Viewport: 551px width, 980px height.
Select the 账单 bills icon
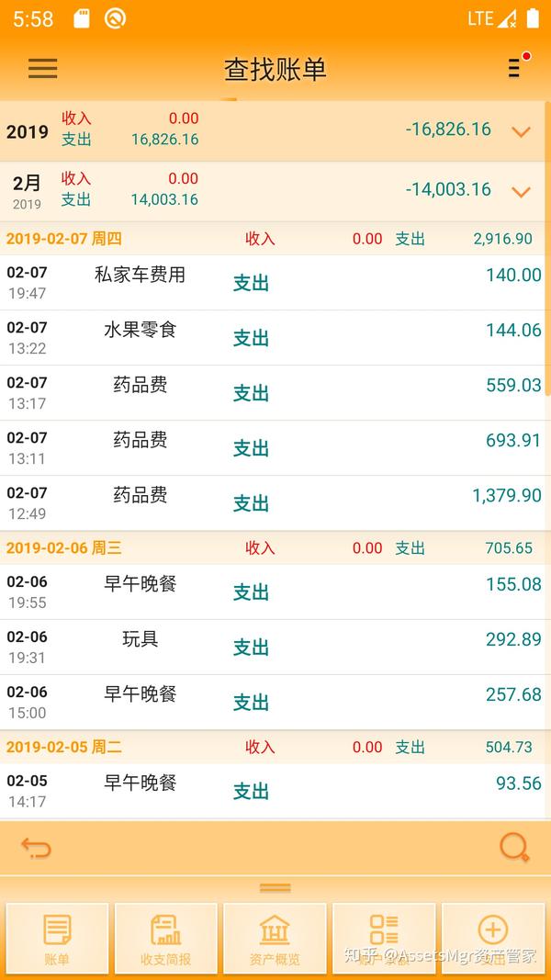click(x=57, y=937)
